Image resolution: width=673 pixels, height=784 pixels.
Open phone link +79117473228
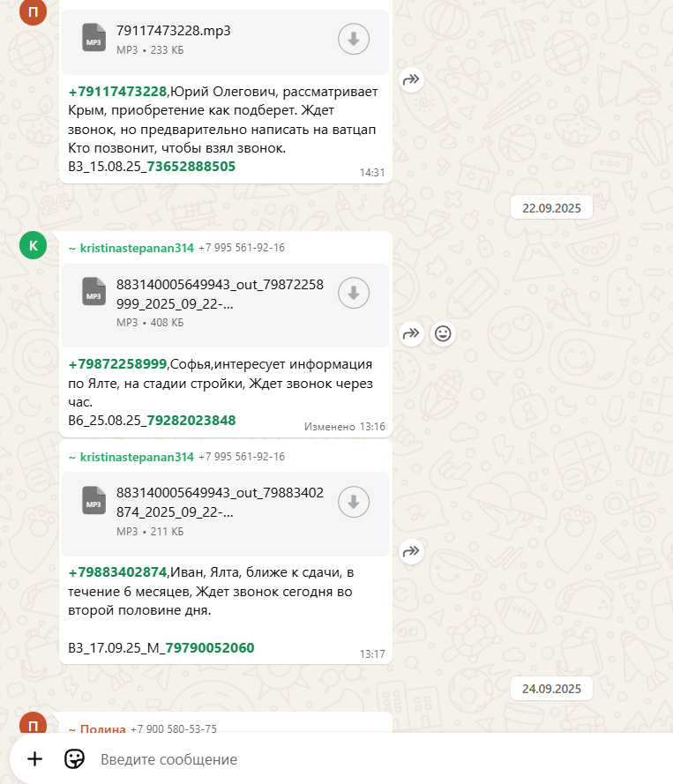117,92
